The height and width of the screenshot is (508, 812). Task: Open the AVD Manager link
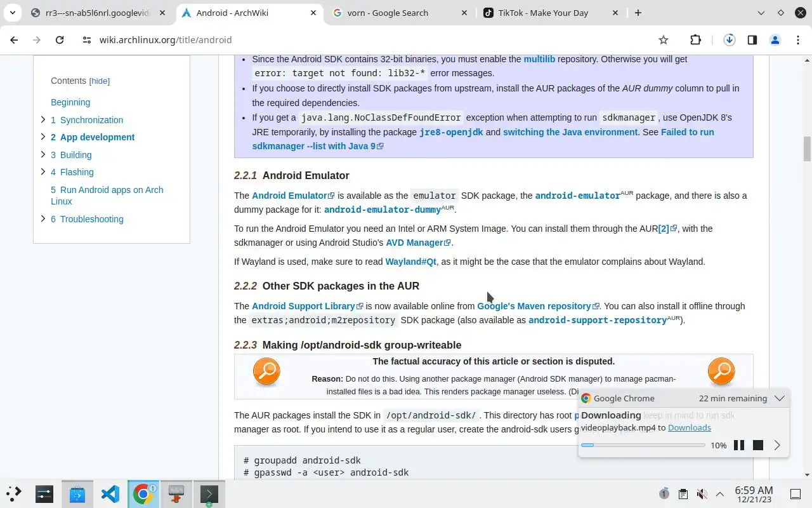418,243
